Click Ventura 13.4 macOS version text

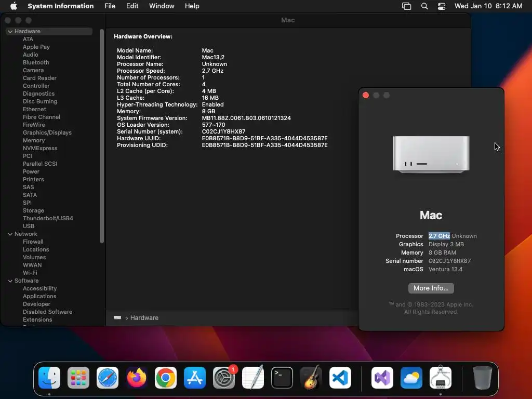[445, 270]
